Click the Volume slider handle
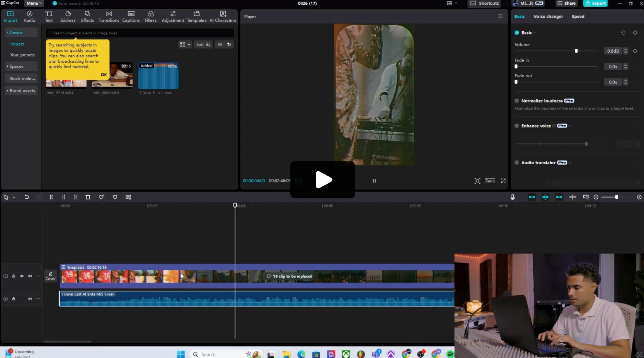 point(576,51)
